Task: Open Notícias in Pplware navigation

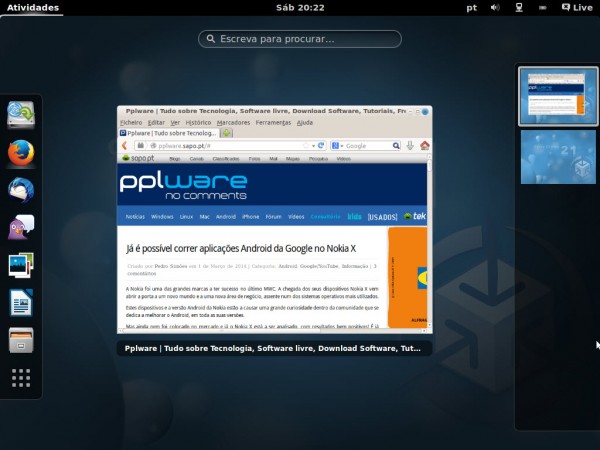Action: click(135, 217)
